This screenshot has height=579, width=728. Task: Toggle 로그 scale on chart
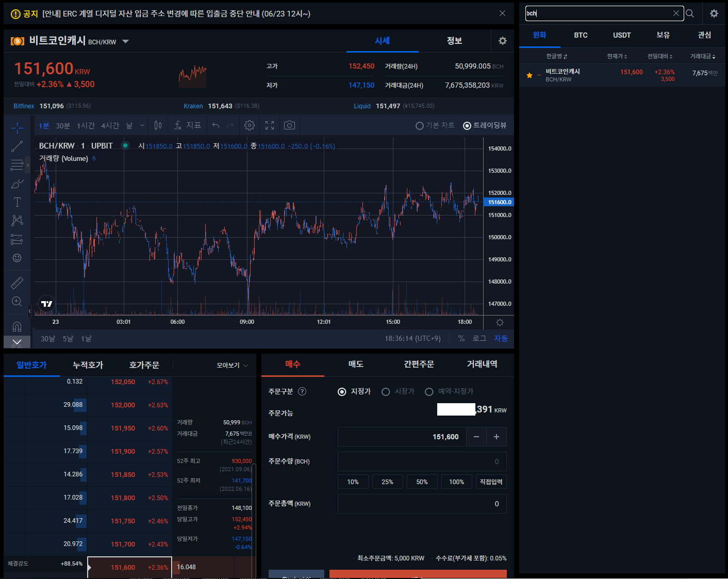point(479,338)
